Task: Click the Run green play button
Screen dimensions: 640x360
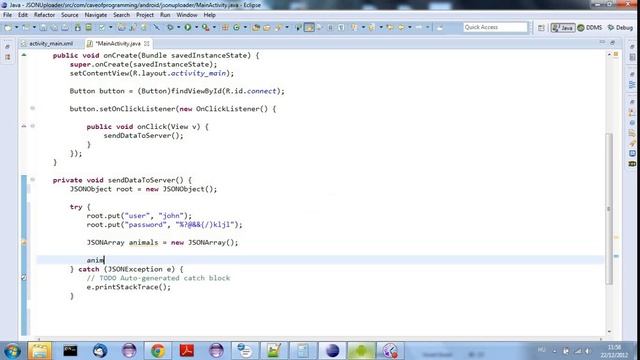Action: coord(187,27)
